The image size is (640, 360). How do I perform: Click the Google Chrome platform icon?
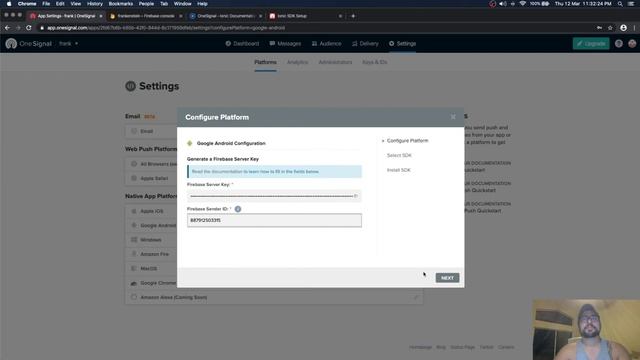(x=134, y=283)
